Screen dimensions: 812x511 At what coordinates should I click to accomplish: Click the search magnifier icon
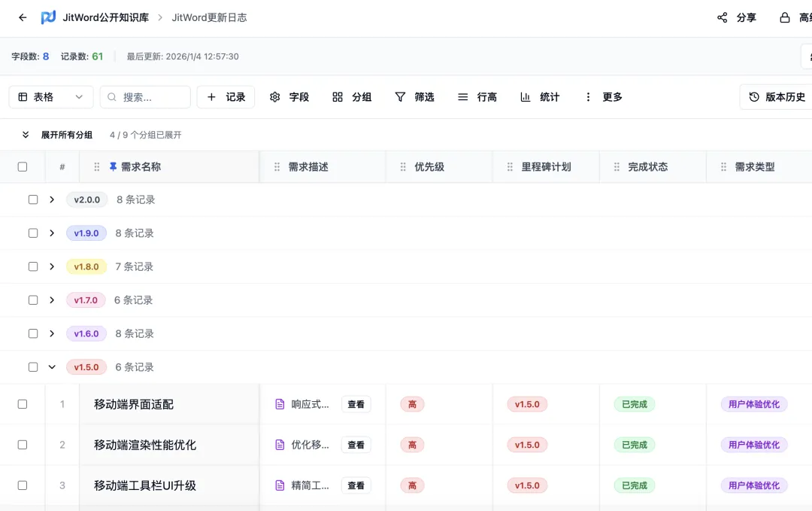coord(112,97)
